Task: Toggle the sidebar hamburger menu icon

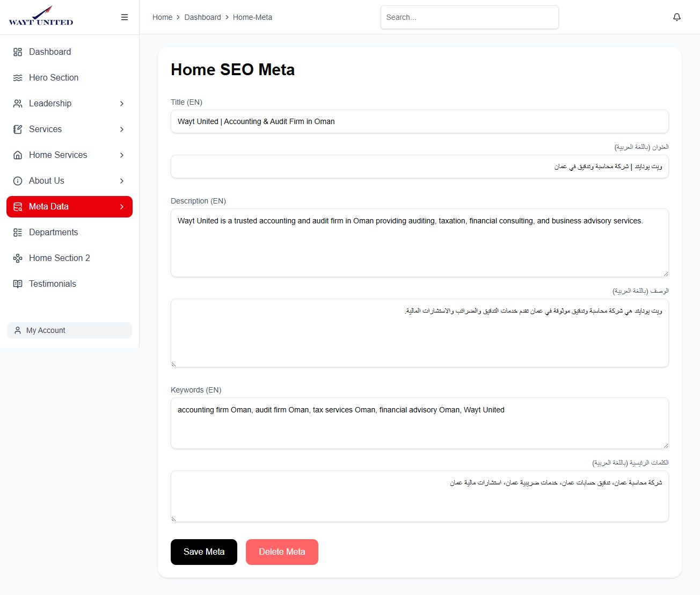Action: pyautogui.click(x=125, y=17)
